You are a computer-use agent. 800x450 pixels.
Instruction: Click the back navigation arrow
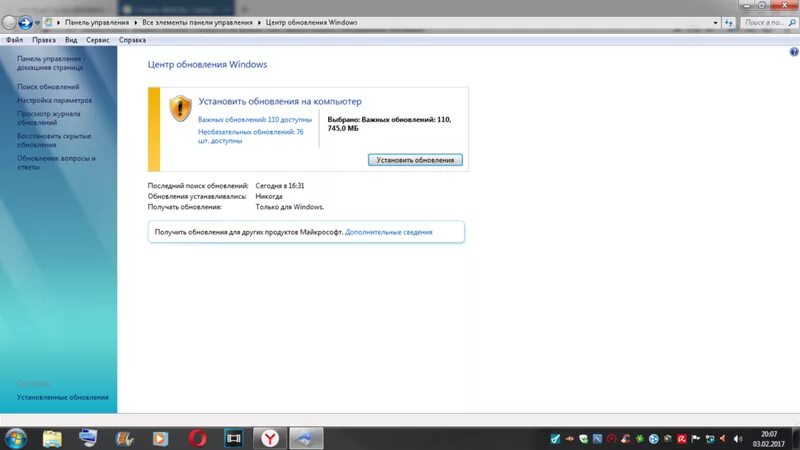[9, 22]
